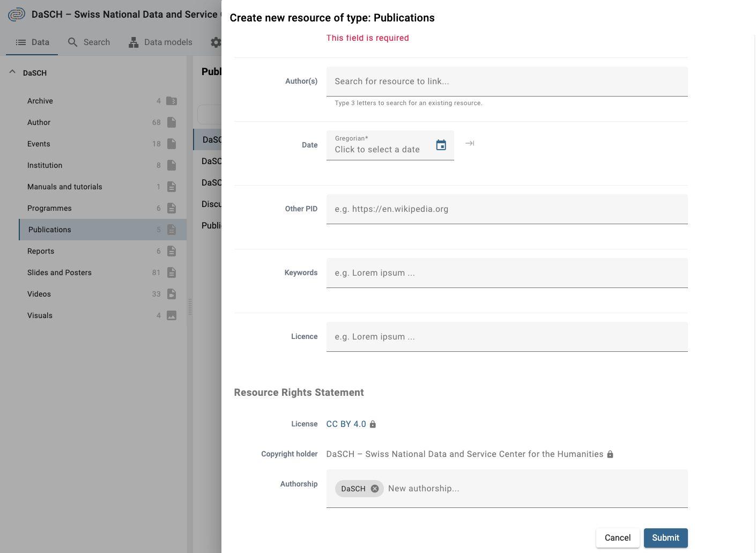Click the settings gear icon

pyautogui.click(x=216, y=42)
